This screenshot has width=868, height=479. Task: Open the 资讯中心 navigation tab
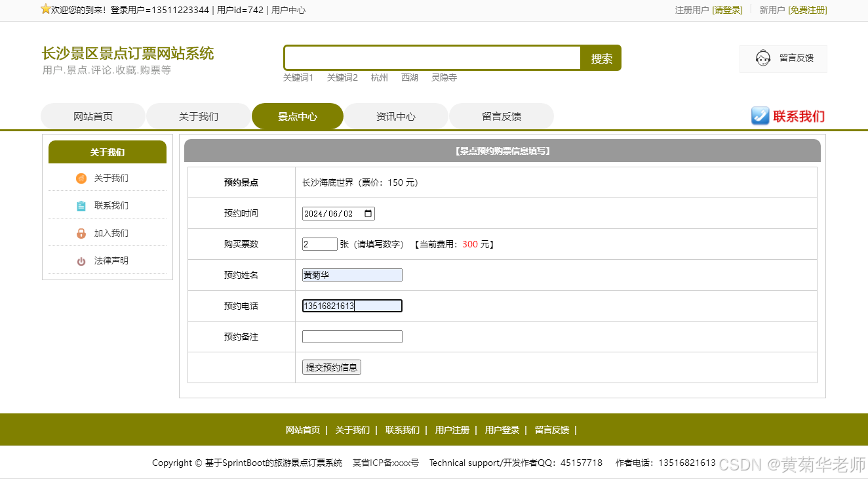(x=396, y=116)
